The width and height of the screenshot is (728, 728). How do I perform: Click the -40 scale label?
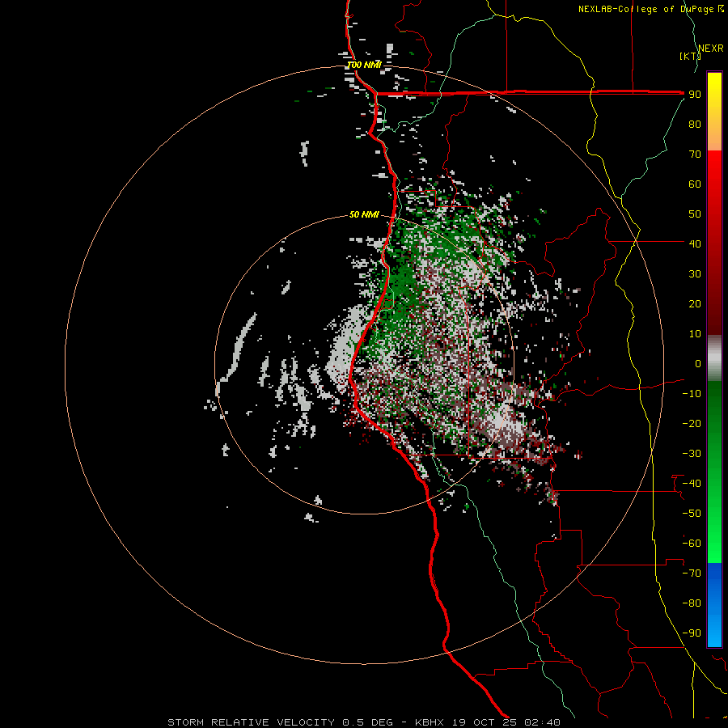point(692,484)
